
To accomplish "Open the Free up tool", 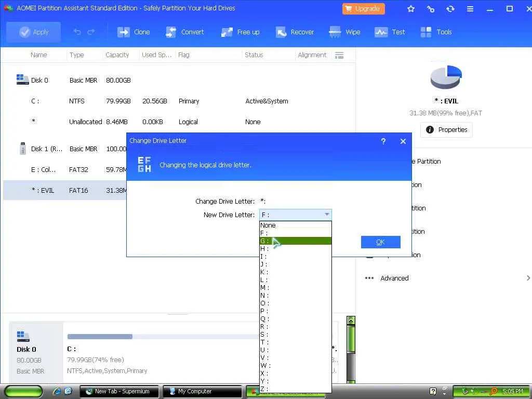I will click(240, 32).
